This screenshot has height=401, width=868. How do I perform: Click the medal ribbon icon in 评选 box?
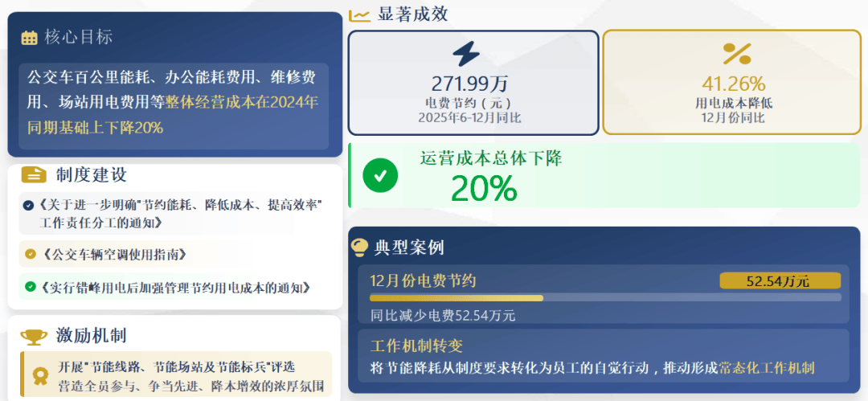click(x=40, y=375)
